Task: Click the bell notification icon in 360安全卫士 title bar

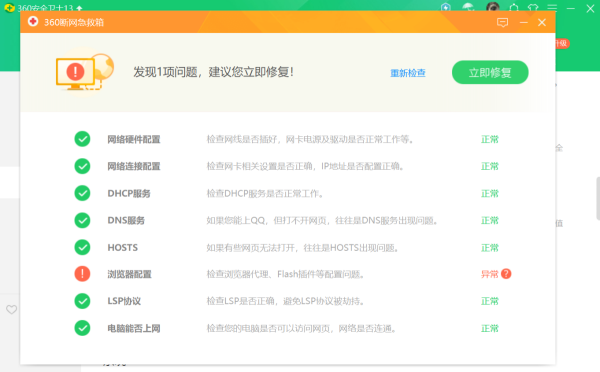Action: [x=514, y=8]
